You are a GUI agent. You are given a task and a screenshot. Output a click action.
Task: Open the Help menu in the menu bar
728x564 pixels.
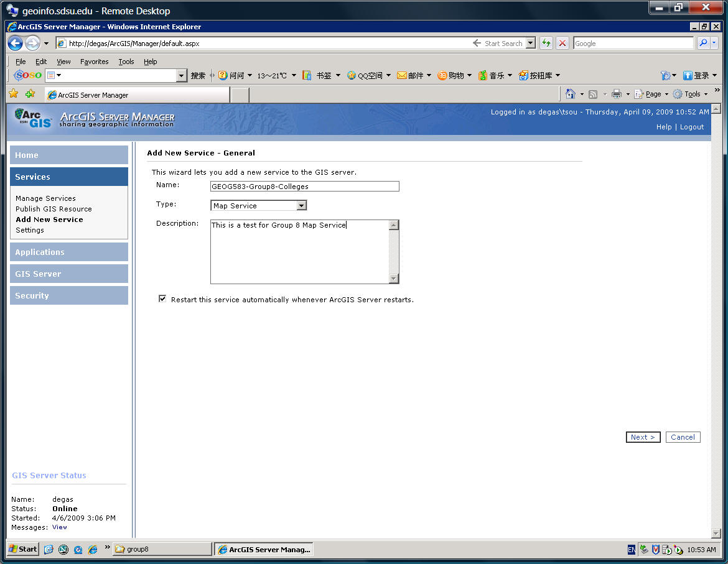(x=150, y=61)
